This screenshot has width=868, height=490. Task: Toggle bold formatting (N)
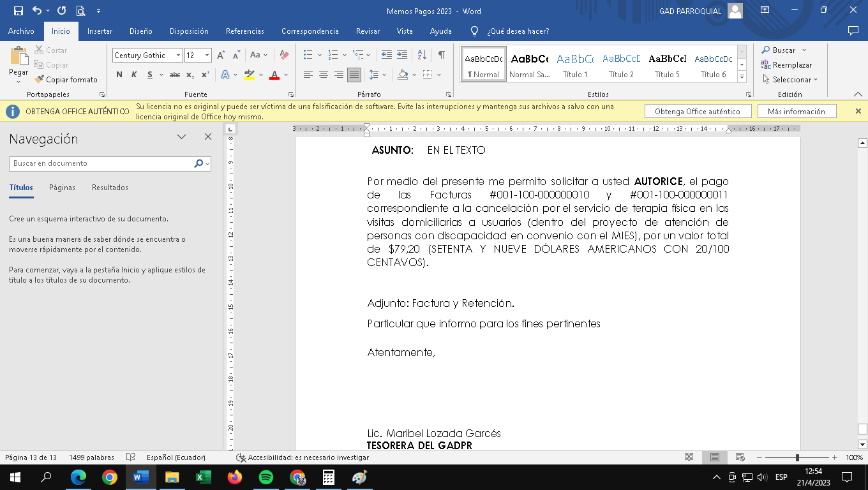point(119,75)
